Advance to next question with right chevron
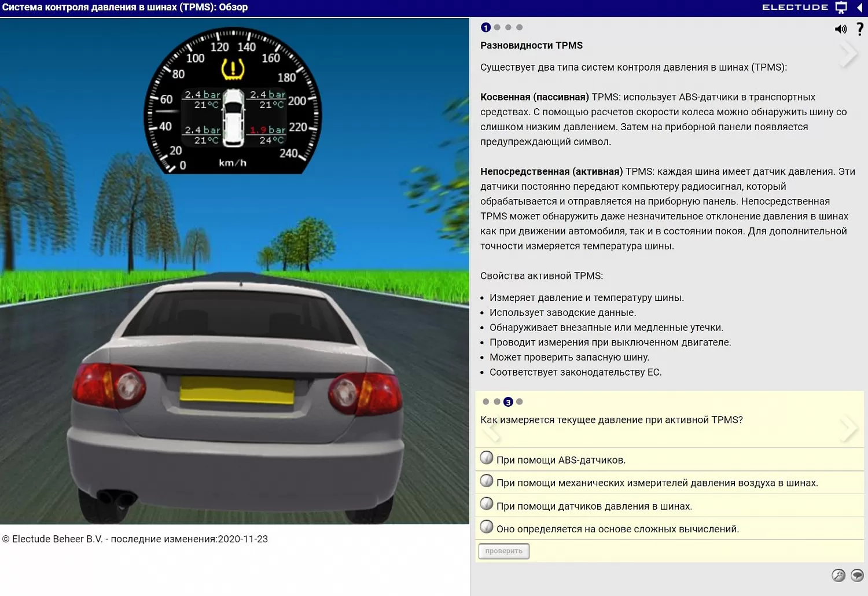868x596 pixels. click(x=848, y=429)
